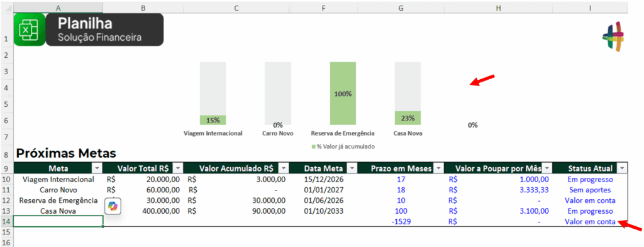The image size is (644, 247).
Task: Select the 20.000,00 total value cell
Action: (x=143, y=179)
